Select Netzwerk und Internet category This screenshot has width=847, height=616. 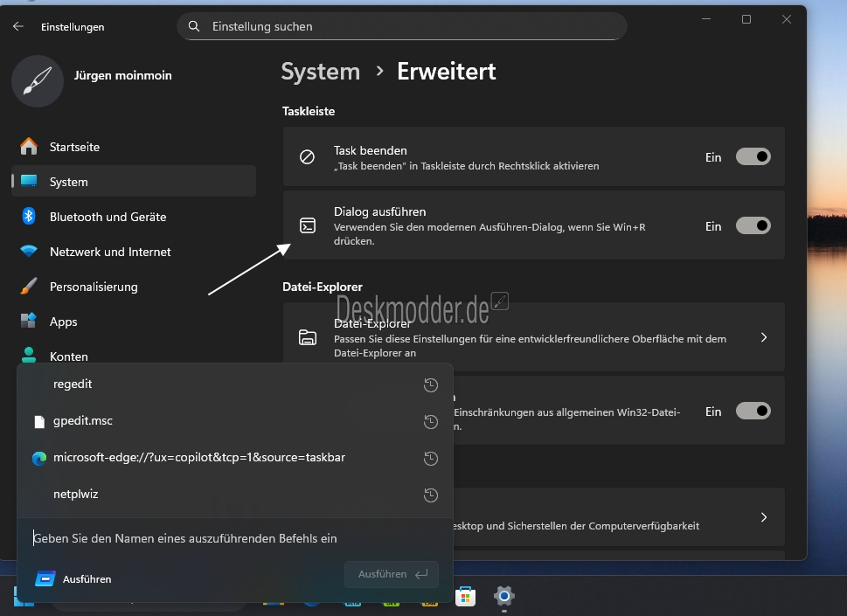(110, 252)
